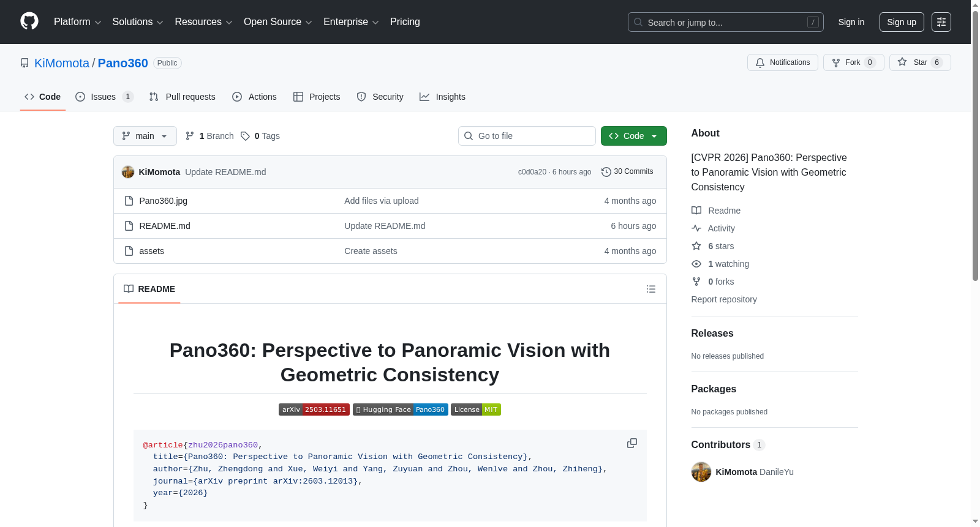This screenshot has width=980, height=527.
Task: Open contributor KiMomota's avatar
Action: click(701, 472)
